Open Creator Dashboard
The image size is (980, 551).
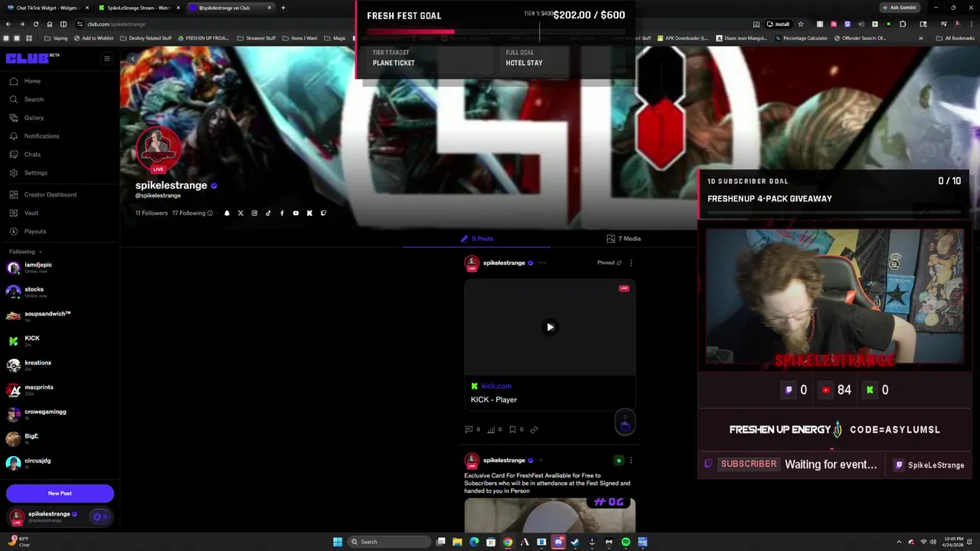tap(43, 194)
